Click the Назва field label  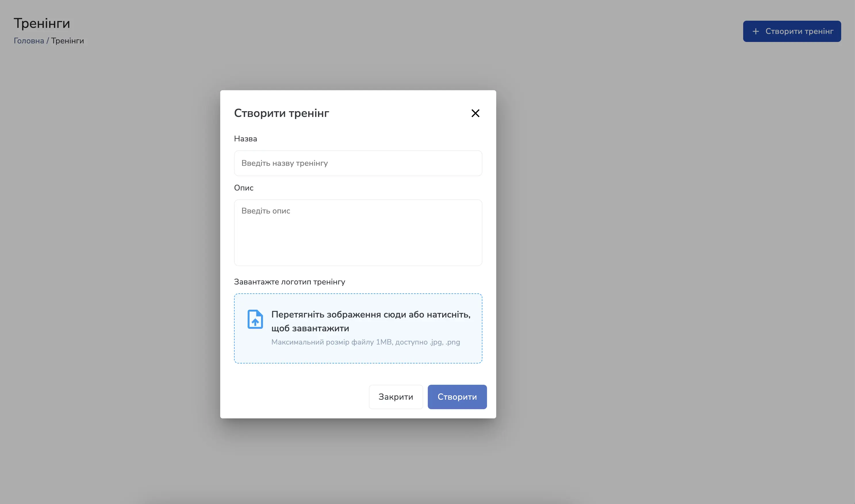(x=245, y=138)
